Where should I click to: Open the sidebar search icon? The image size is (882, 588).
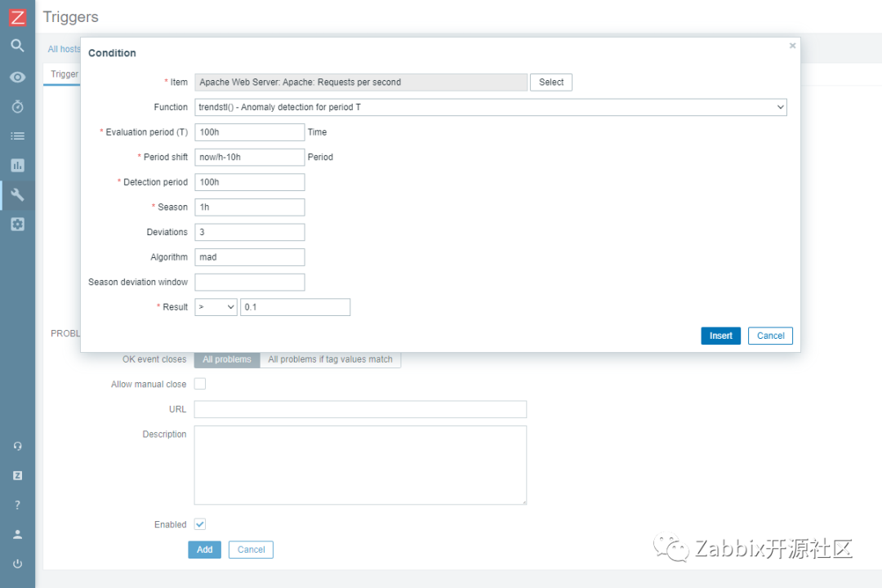tap(17, 46)
